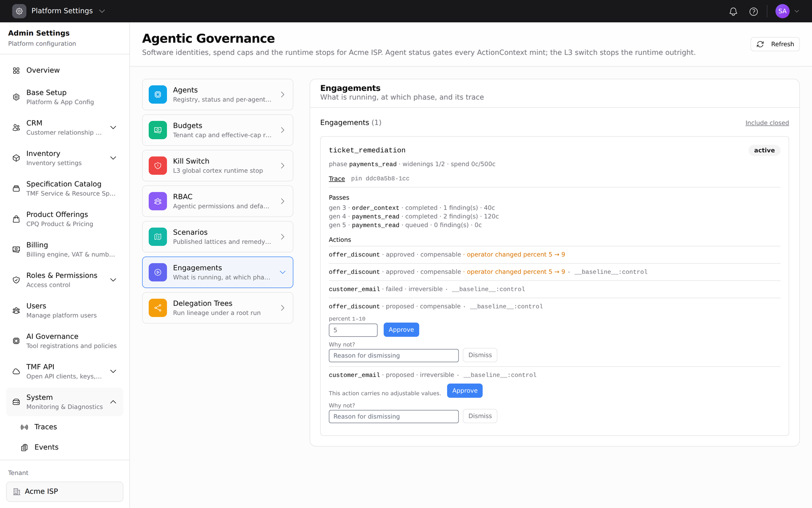
Task: Expand the CRM sidebar section
Action: click(113, 128)
